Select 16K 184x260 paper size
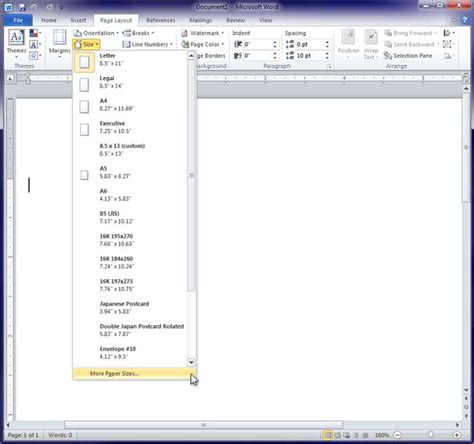The image size is (474, 444). click(130, 265)
